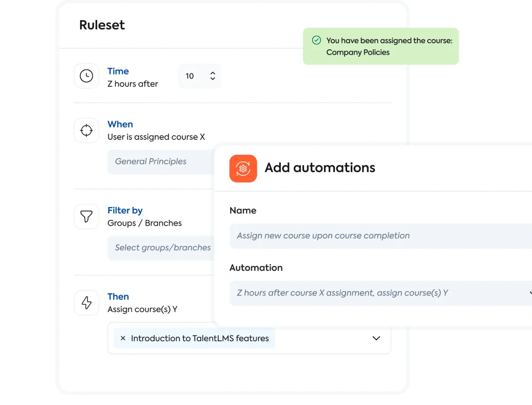Decrease the hours with the down arrow
Image resolution: width=532 pixels, height=405 pixels.
click(x=213, y=79)
